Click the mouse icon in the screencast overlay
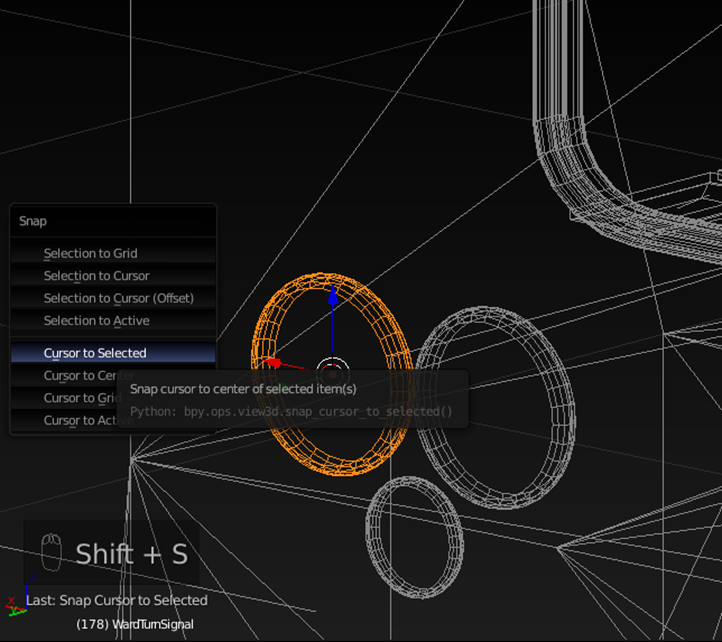This screenshot has height=642, width=722. click(x=51, y=553)
